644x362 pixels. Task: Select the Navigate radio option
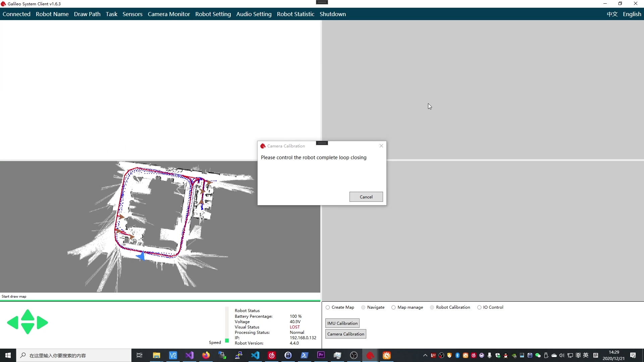[363, 307]
